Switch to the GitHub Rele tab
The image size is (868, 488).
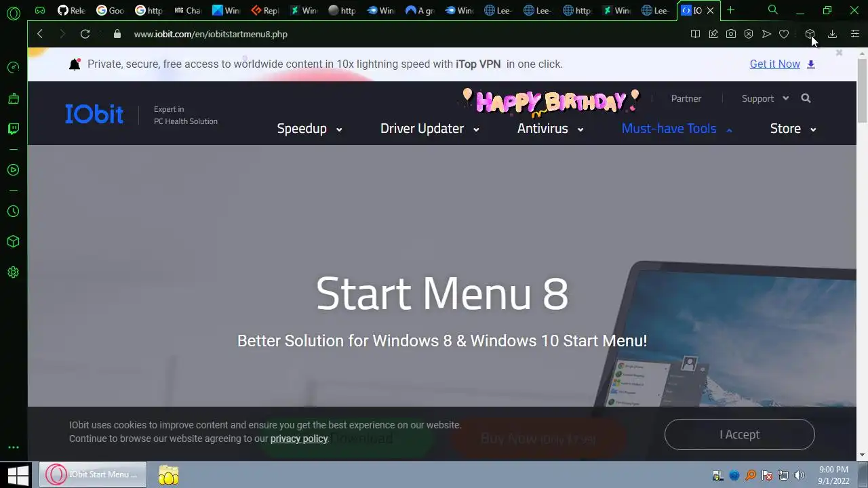point(71,10)
